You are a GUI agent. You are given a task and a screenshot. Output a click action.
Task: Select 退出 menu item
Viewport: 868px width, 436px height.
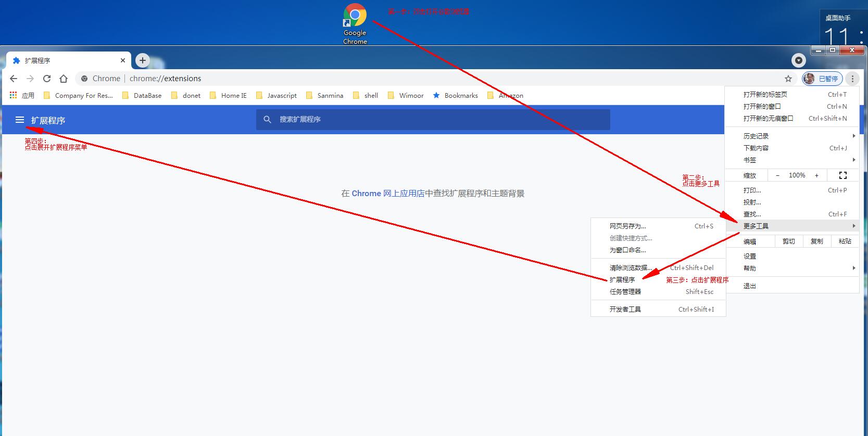tap(792, 286)
